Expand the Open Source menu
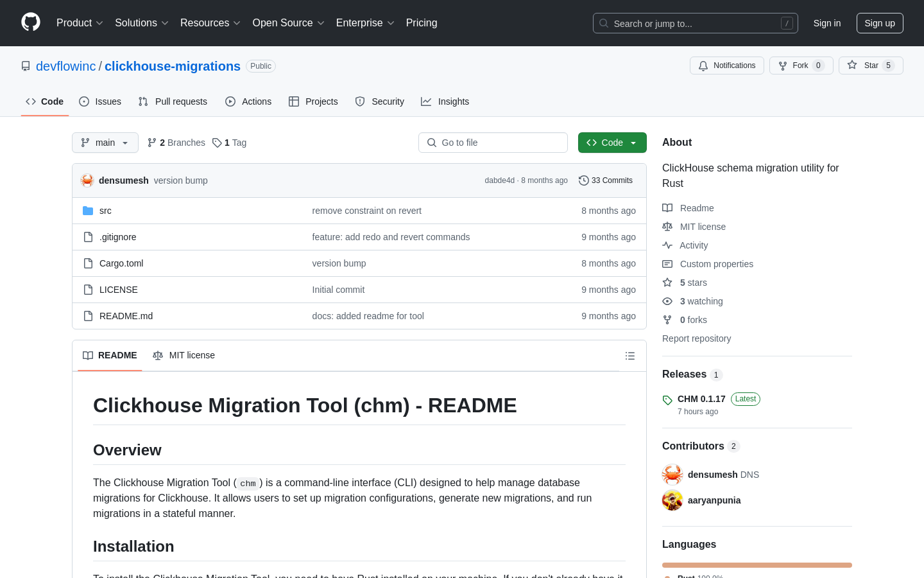924x578 pixels. pyautogui.click(x=288, y=23)
